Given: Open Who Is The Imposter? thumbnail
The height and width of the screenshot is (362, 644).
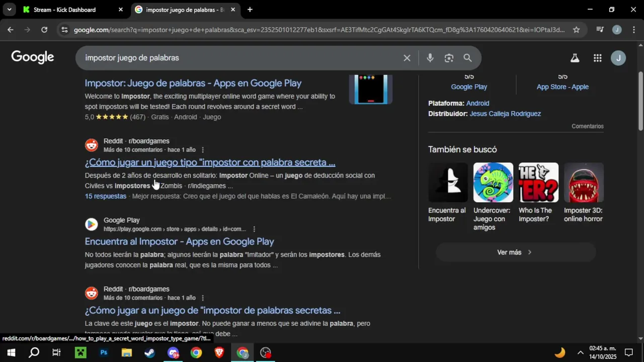Looking at the screenshot, I should point(538,182).
